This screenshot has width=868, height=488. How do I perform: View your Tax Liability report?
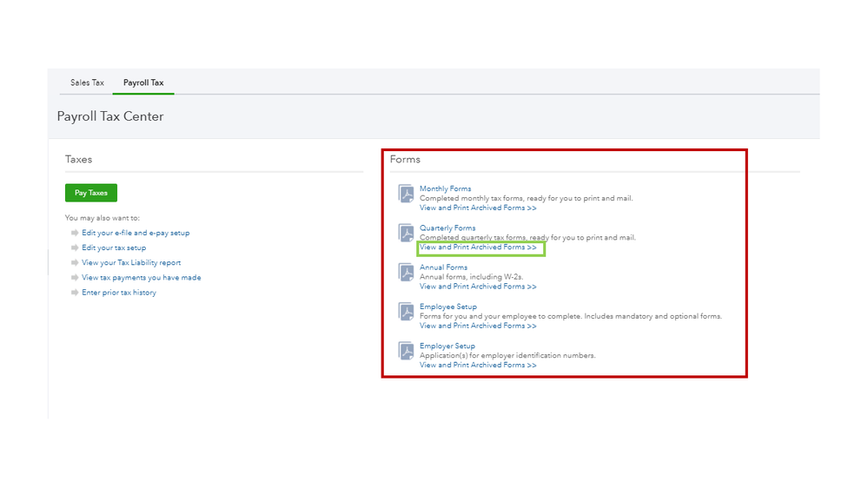(131, 263)
